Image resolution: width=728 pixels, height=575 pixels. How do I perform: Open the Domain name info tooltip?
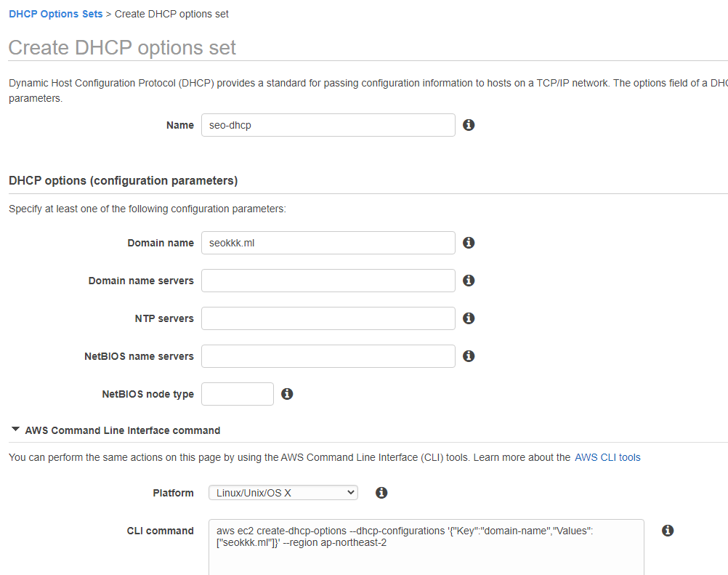(469, 242)
